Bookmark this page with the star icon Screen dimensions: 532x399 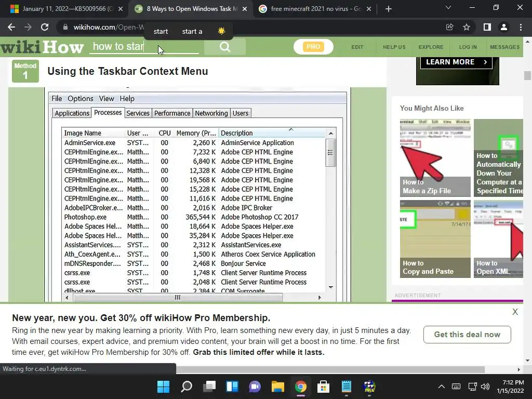click(467, 27)
